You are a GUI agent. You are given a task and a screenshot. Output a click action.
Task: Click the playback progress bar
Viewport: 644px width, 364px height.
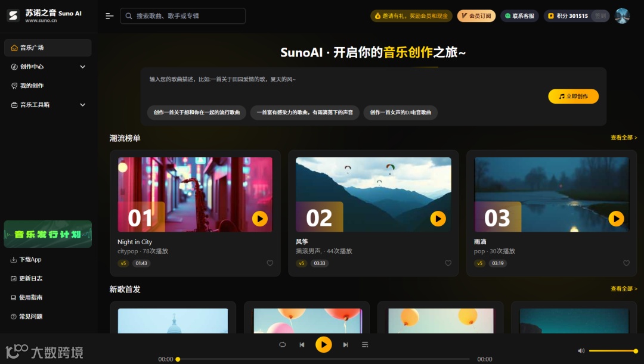[323, 359]
